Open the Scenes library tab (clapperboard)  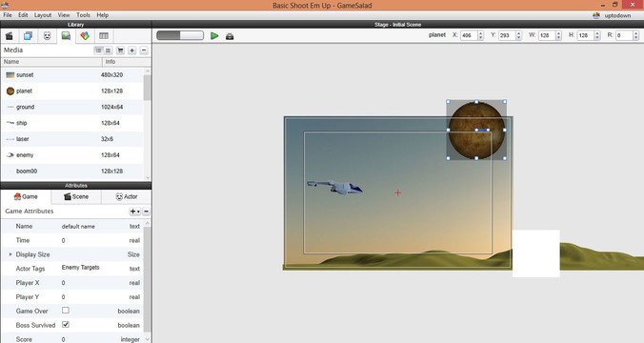[9, 36]
